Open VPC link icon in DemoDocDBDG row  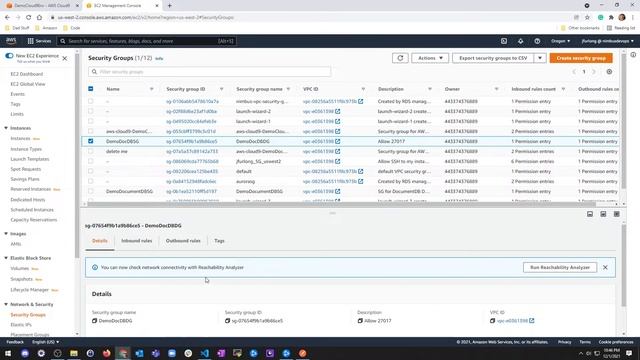pos(338,141)
